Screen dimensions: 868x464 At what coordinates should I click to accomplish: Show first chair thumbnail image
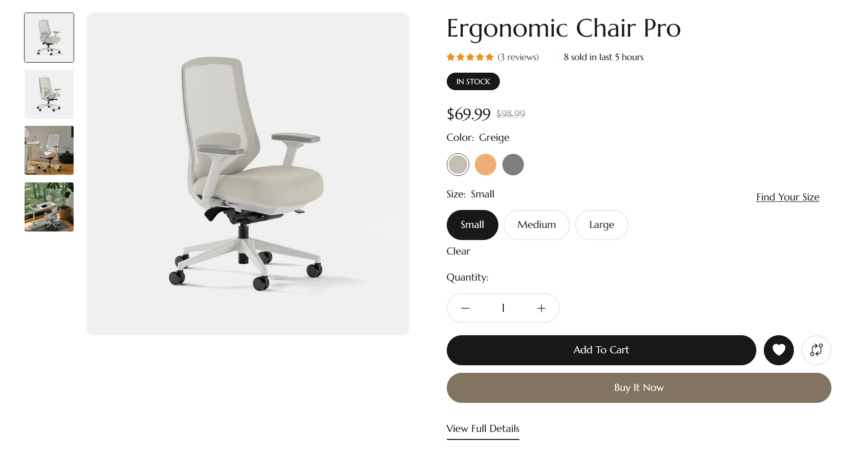click(x=49, y=38)
